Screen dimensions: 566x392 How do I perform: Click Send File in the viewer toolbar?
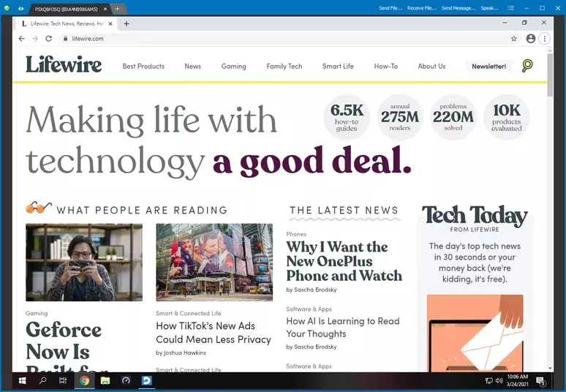[x=390, y=8]
